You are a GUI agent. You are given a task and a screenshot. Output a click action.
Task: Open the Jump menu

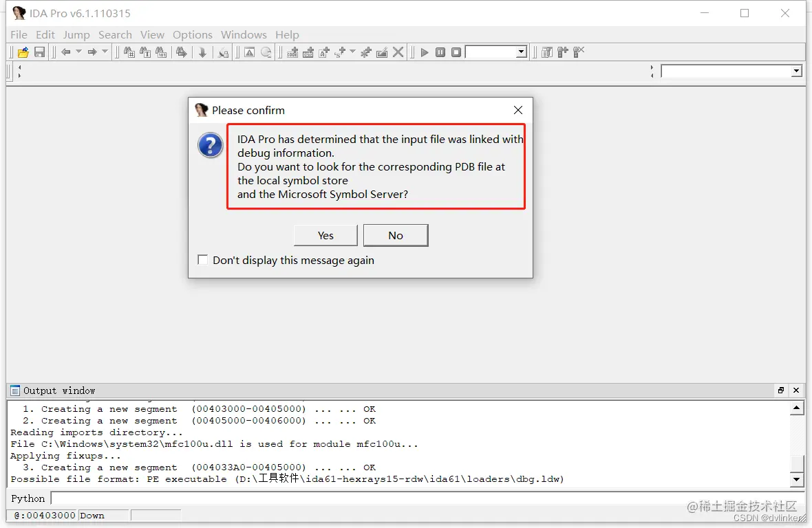point(76,34)
